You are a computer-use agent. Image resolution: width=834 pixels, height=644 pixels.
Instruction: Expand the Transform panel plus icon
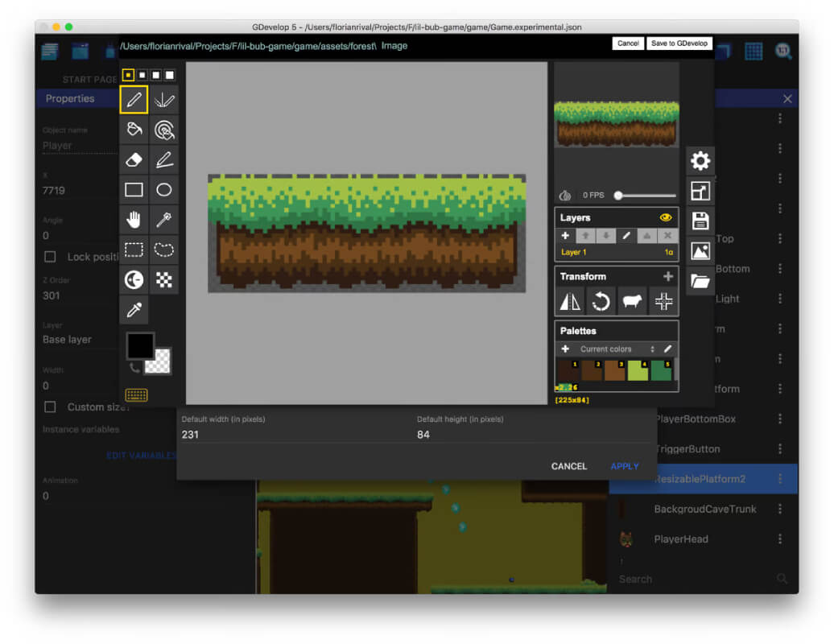pos(668,276)
